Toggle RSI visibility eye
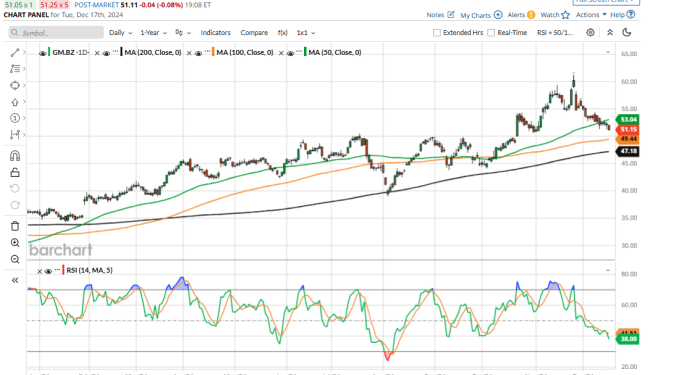Viewport: 700px width, 375px height. pyautogui.click(x=48, y=271)
